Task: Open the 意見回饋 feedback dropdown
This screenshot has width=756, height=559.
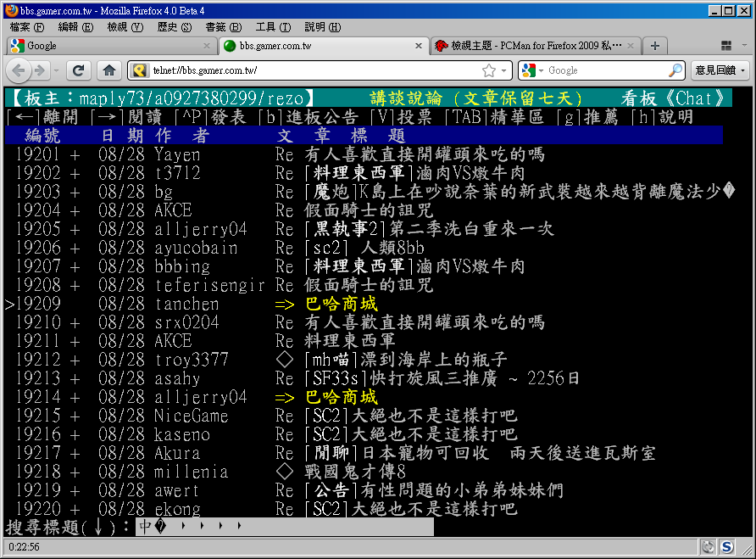Action: pyautogui.click(x=720, y=70)
